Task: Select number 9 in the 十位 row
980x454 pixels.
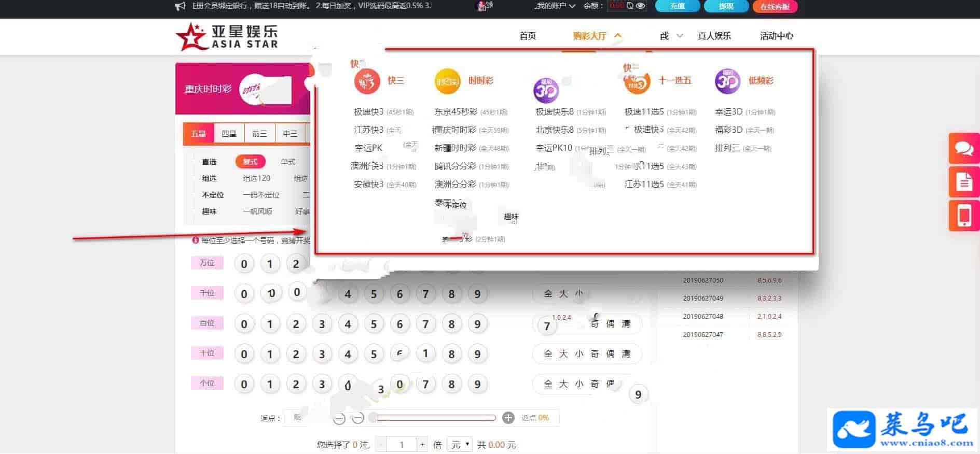Action: click(477, 354)
